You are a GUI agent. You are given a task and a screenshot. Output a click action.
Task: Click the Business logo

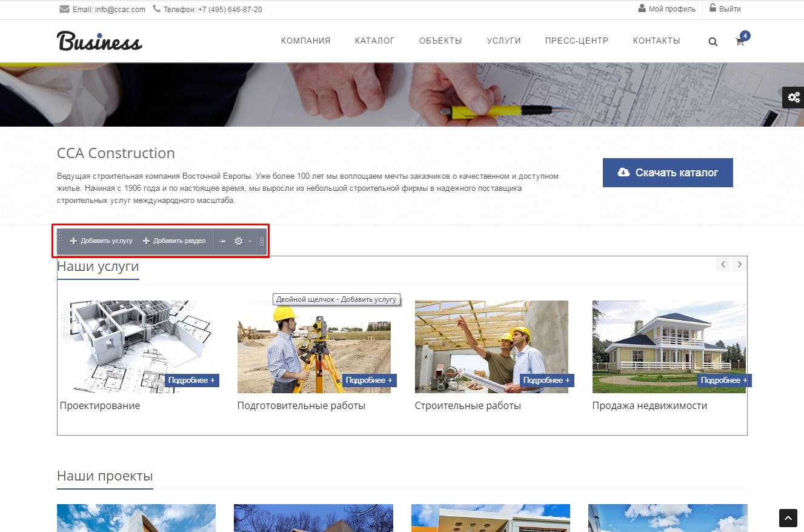click(99, 41)
